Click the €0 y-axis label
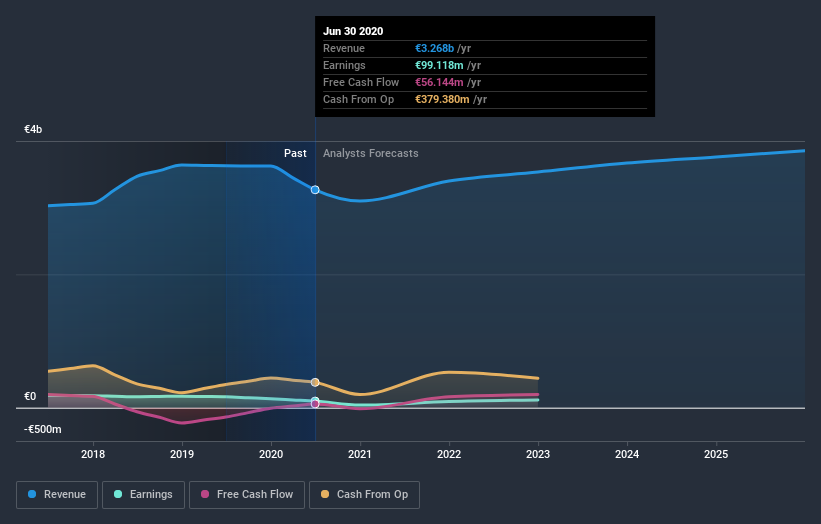Screen dimensions: 821x524 pyautogui.click(x=30, y=396)
